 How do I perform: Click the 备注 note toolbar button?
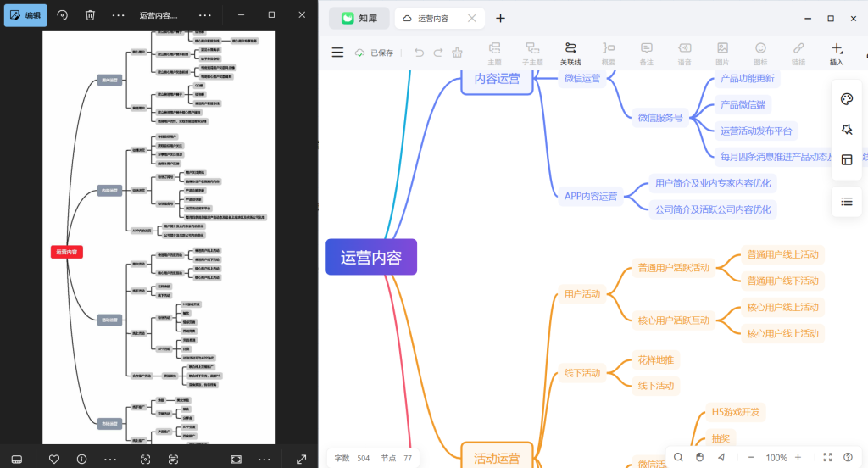click(647, 53)
